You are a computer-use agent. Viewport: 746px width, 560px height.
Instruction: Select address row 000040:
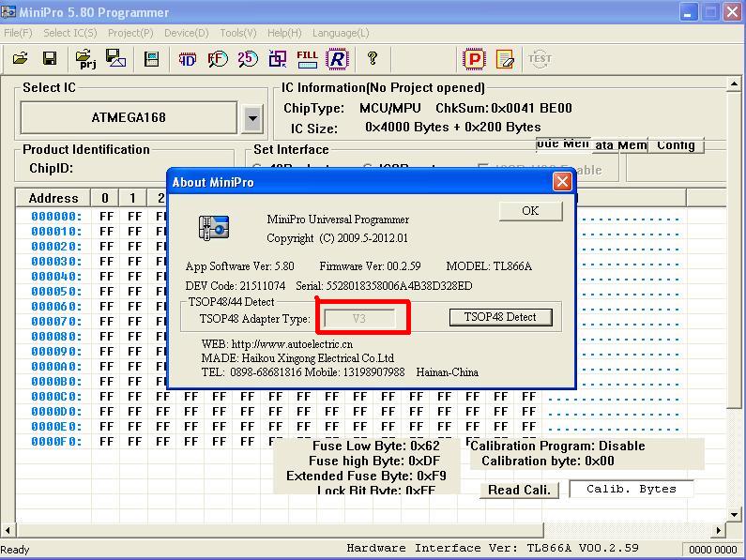click(x=56, y=277)
